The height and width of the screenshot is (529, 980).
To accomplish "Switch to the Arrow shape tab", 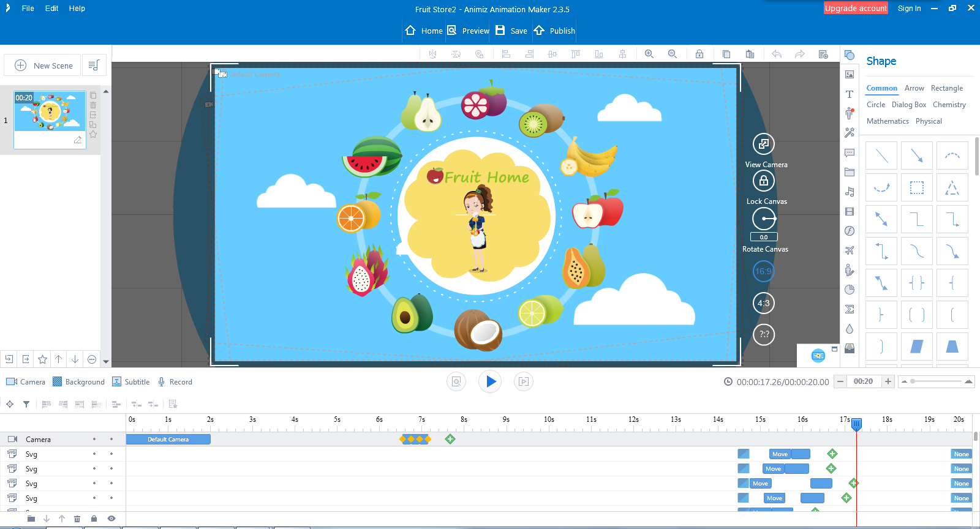I will tap(914, 88).
